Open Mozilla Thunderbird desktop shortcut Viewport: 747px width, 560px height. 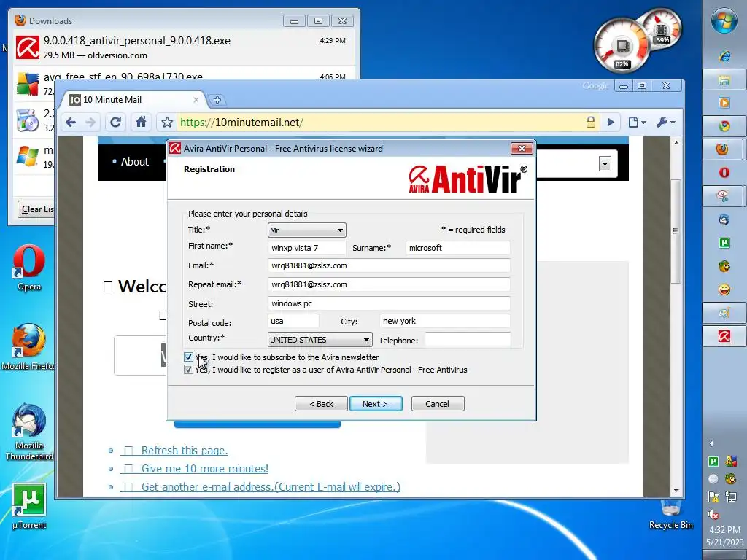coord(29,432)
